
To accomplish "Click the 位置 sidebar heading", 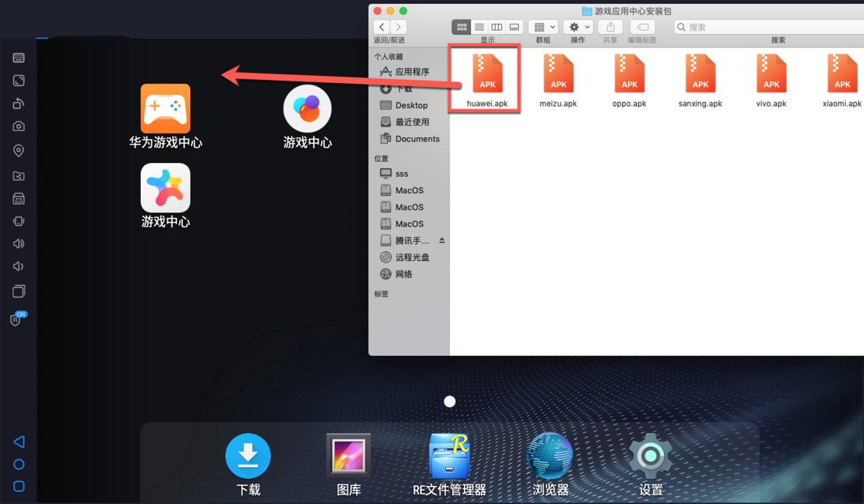I will [x=381, y=158].
